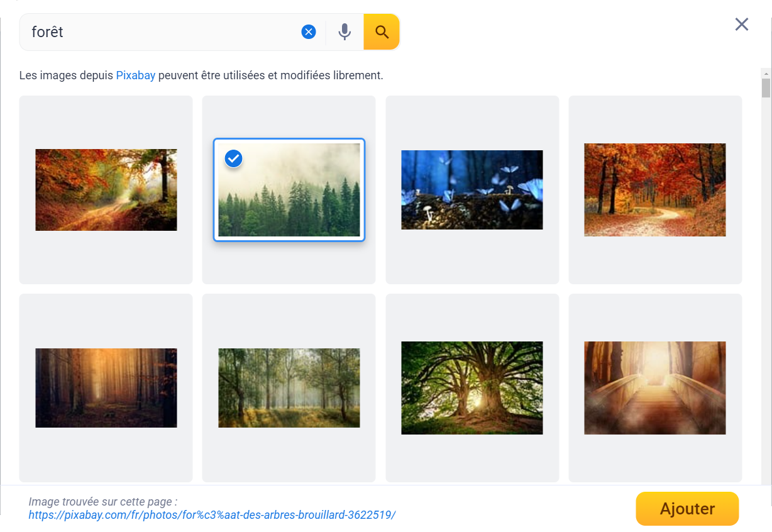
Task: Pick the green sunlit woodland clearing image
Action: (x=289, y=388)
